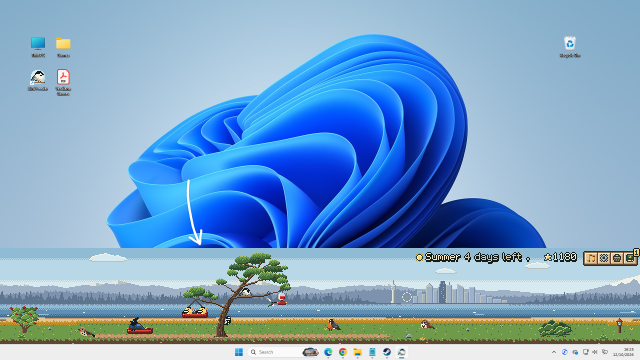This screenshot has height=360, width=640.
Task: Open the basket shop button
Action: (617, 258)
